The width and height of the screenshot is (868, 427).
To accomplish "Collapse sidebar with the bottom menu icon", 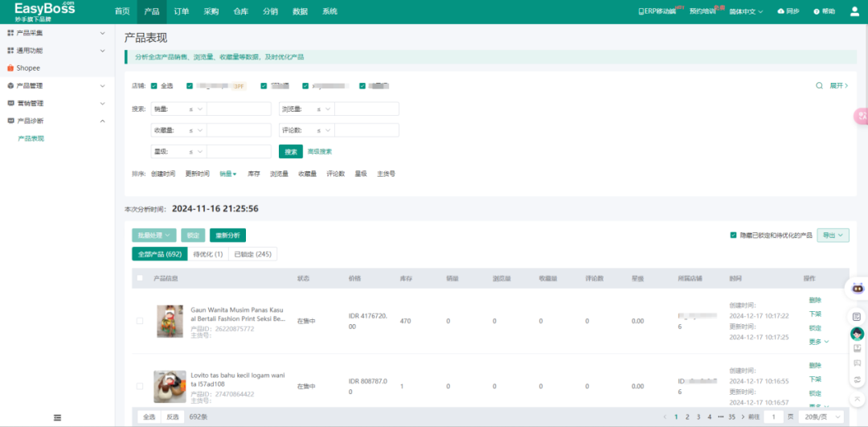I will (57, 417).
